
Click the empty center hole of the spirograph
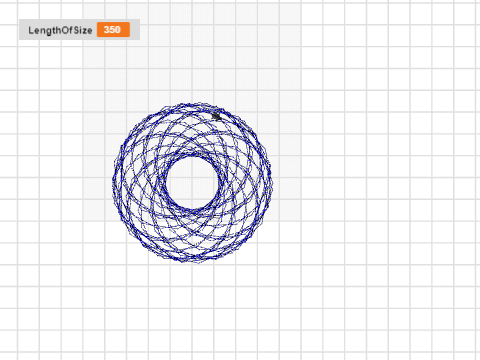point(192,183)
